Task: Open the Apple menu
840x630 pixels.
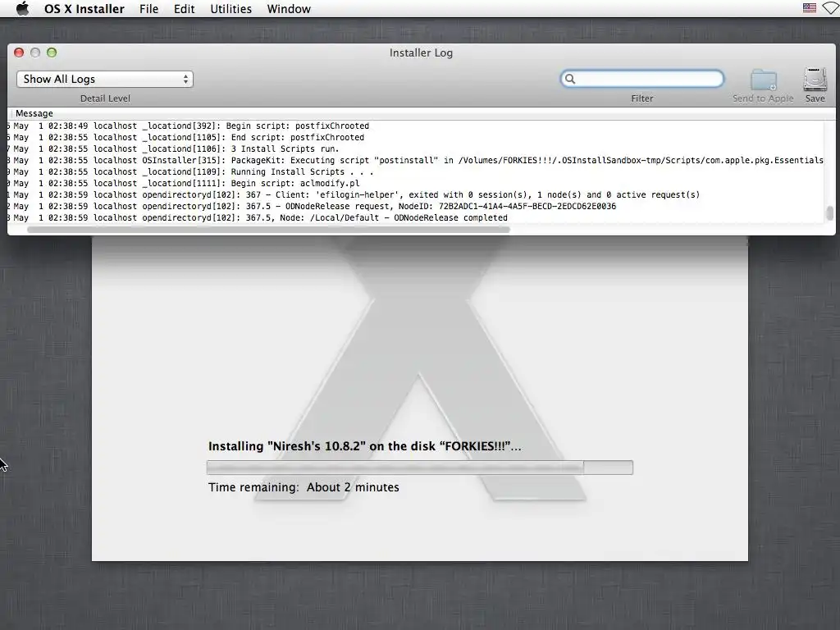Action: [x=22, y=8]
